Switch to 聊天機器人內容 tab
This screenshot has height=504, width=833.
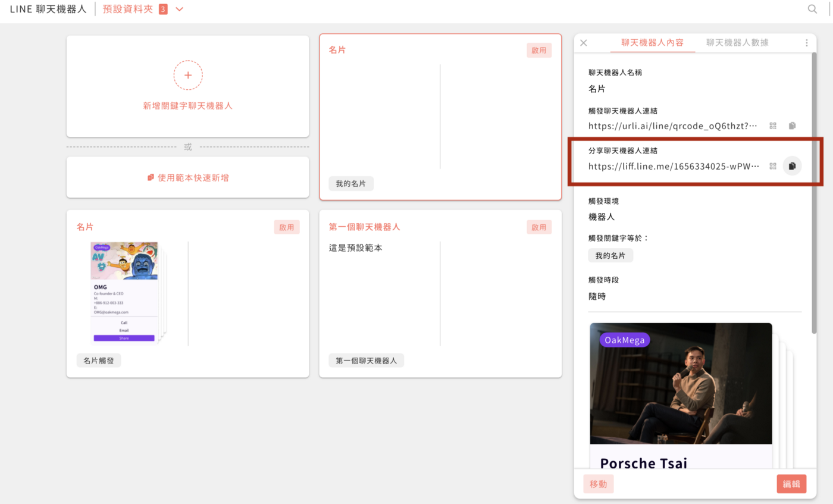coord(652,43)
